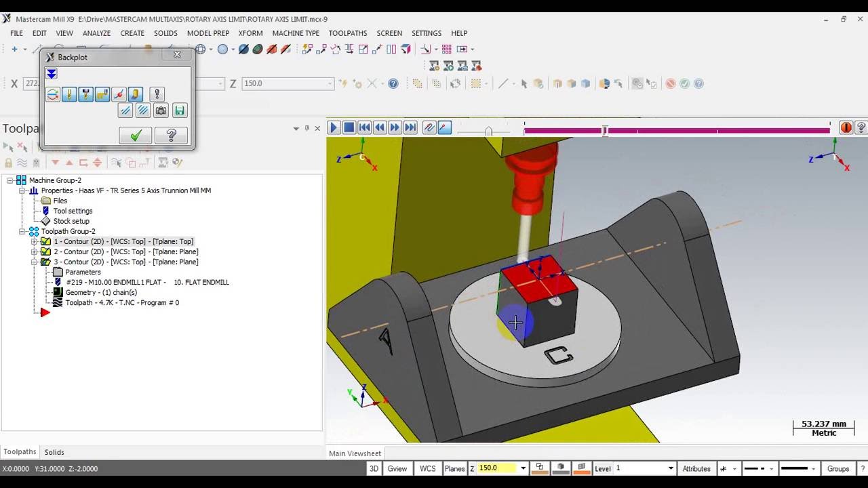Screen dimensions: 868x488
Task: Toggle display endpoints in Backplot dialog
Action: tap(119, 94)
